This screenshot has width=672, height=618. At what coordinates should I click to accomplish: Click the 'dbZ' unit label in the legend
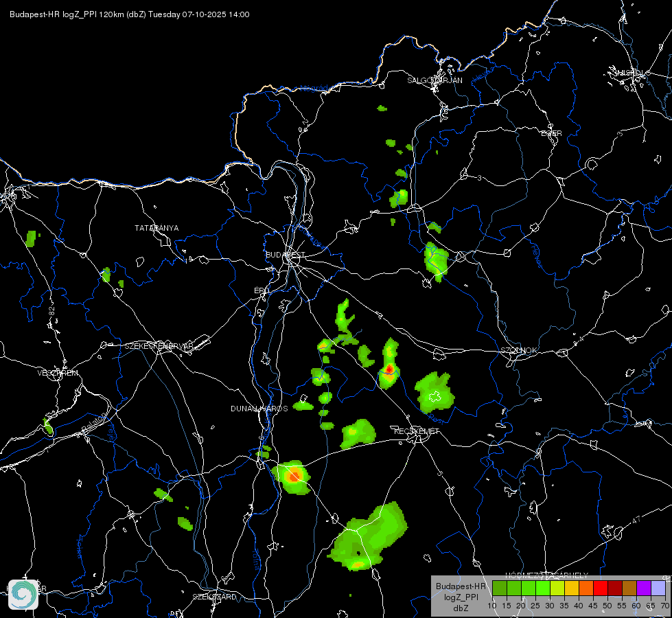click(461, 608)
